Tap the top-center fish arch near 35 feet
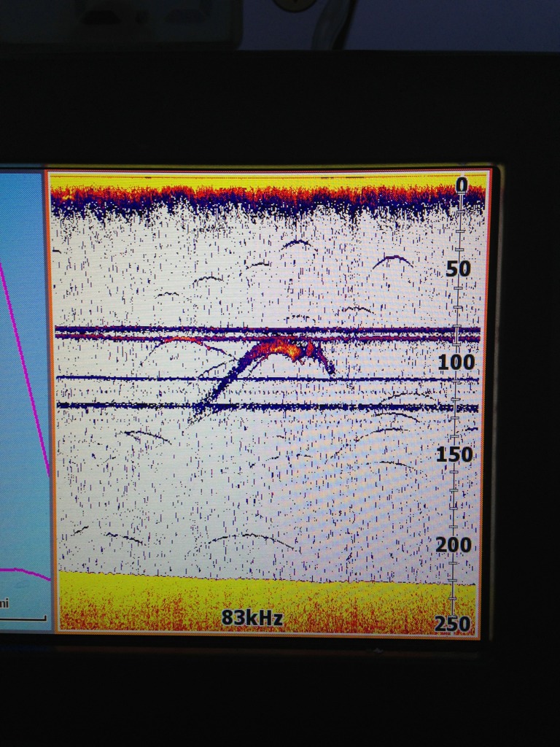The image size is (560, 747). point(297,244)
